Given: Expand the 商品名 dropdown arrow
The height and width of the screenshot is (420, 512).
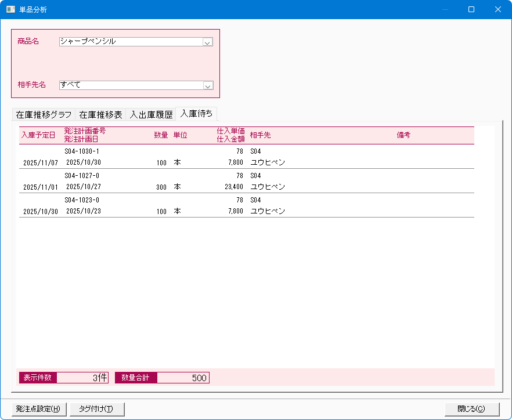Looking at the screenshot, I should (x=208, y=42).
